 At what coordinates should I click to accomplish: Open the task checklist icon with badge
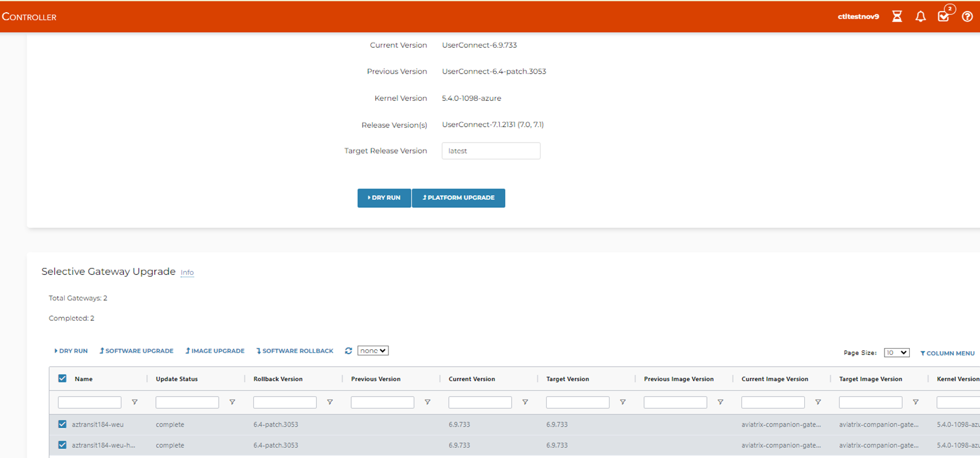coord(945,15)
